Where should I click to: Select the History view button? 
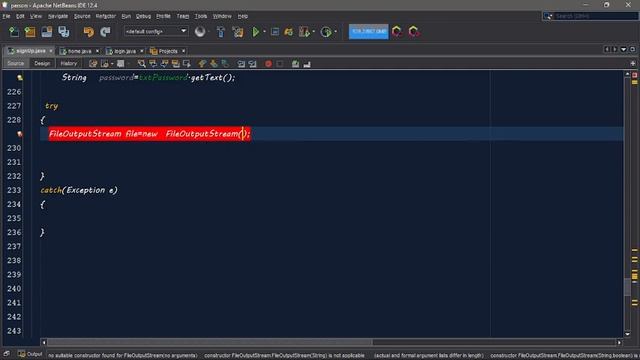69,64
